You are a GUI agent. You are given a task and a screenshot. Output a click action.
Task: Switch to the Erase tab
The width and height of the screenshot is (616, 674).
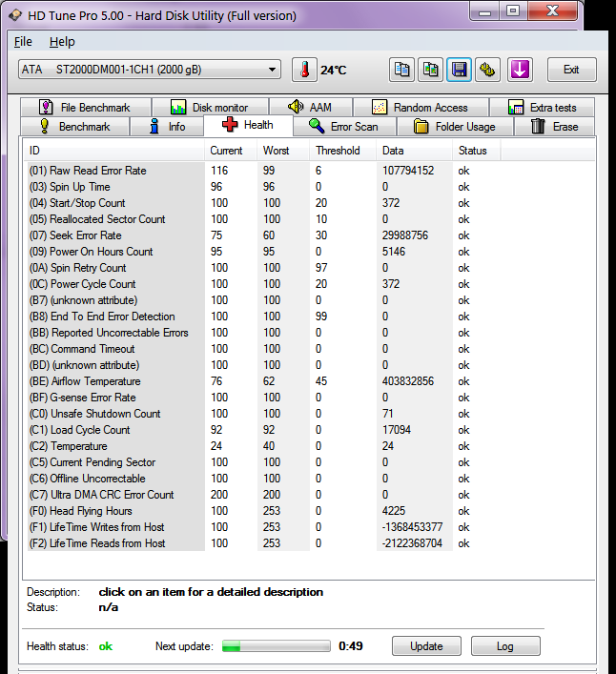[555, 127]
